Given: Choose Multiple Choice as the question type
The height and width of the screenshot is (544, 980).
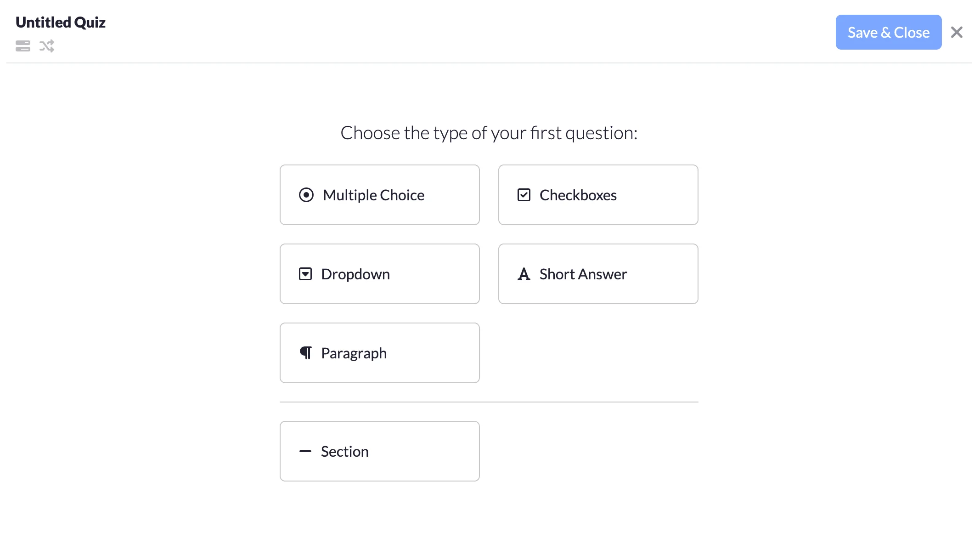Looking at the screenshot, I should [x=379, y=195].
